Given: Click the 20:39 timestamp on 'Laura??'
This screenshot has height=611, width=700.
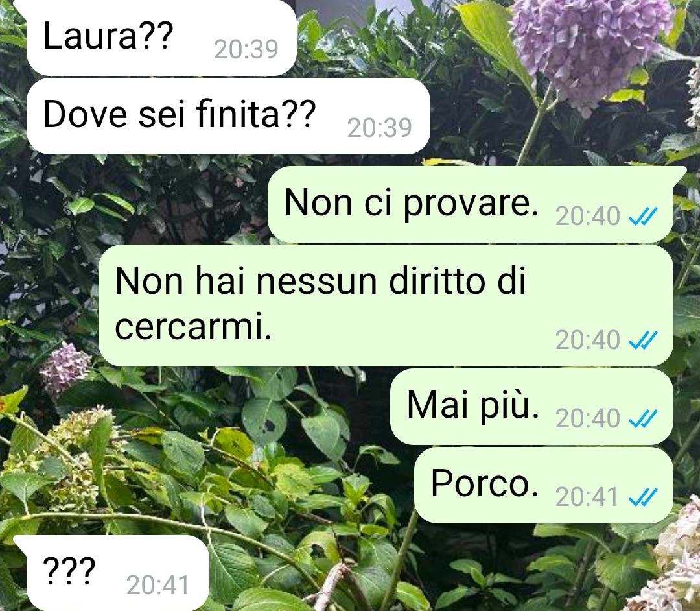Looking at the screenshot, I should click(246, 49).
